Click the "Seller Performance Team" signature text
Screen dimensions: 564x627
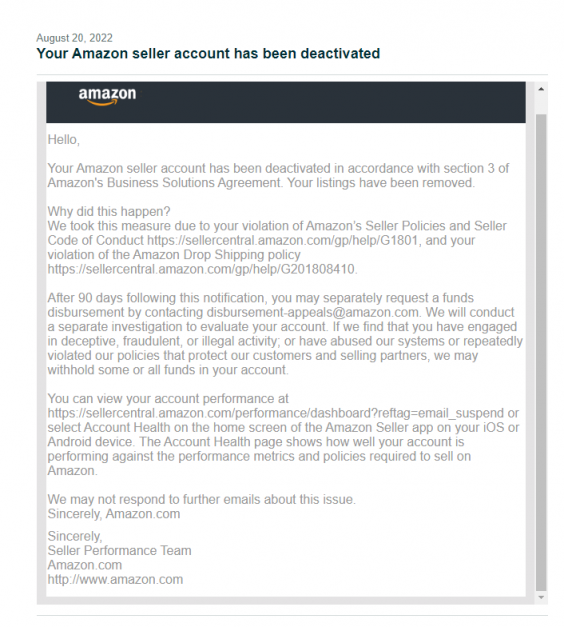[119, 551]
